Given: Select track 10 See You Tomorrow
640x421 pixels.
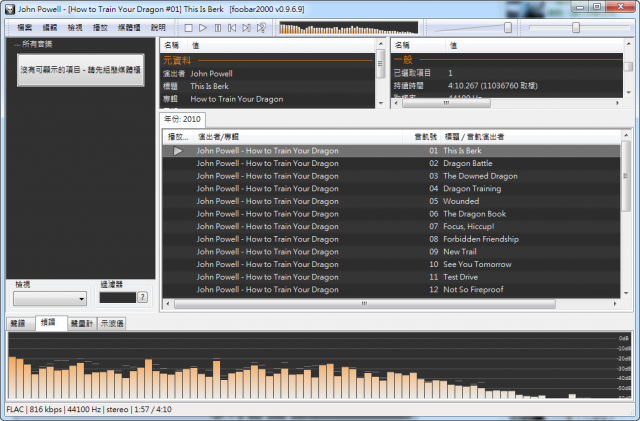Looking at the screenshot, I should point(391,265).
